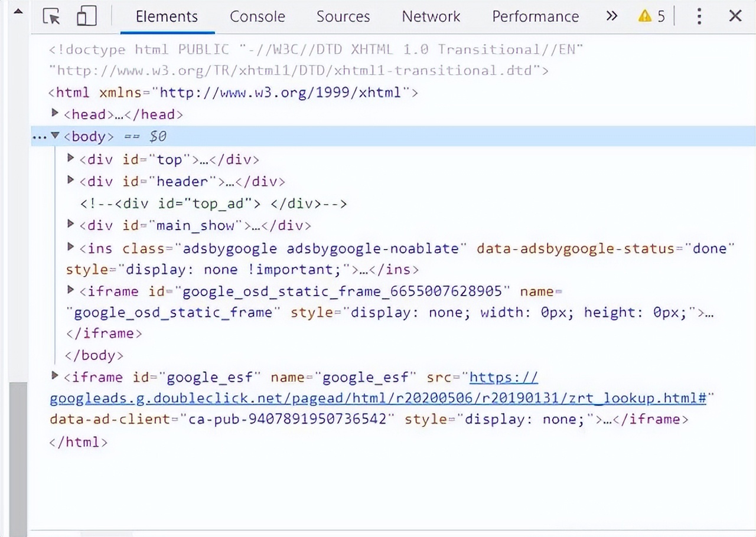The width and height of the screenshot is (756, 537).
Task: Close the DevTools panel
Action: click(x=735, y=17)
